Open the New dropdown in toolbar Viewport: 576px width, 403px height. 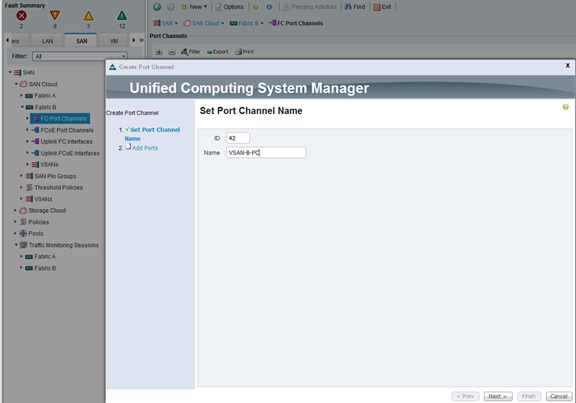195,7
